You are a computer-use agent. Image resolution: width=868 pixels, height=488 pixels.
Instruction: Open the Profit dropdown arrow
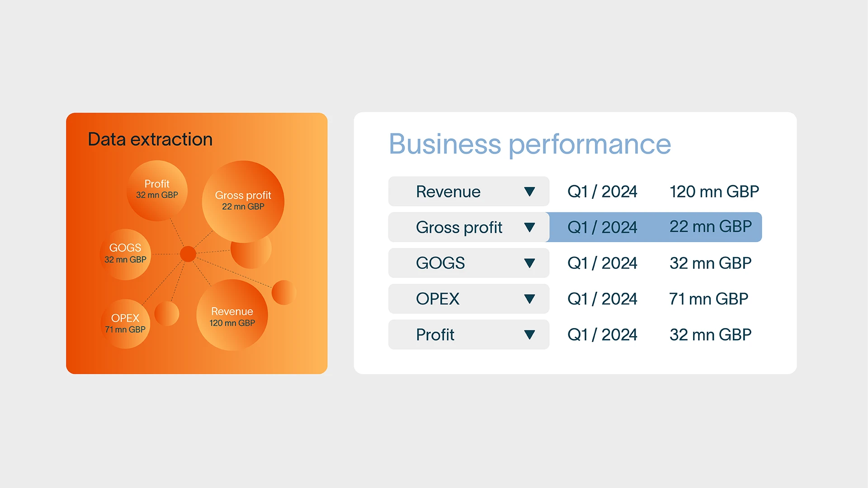529,335
